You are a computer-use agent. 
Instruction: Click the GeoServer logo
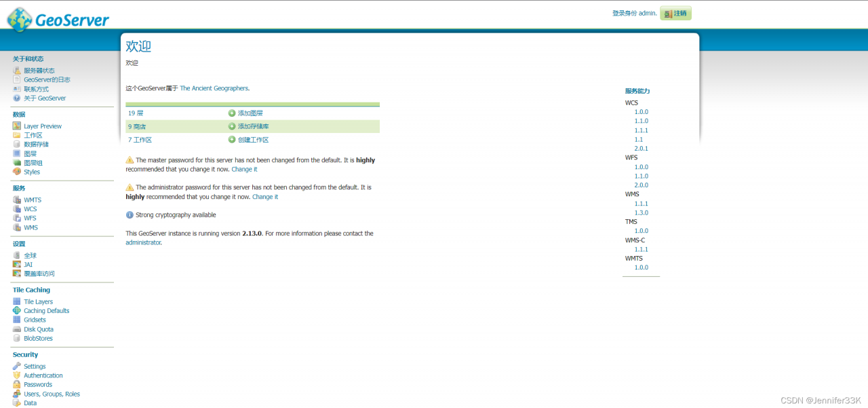click(58, 19)
